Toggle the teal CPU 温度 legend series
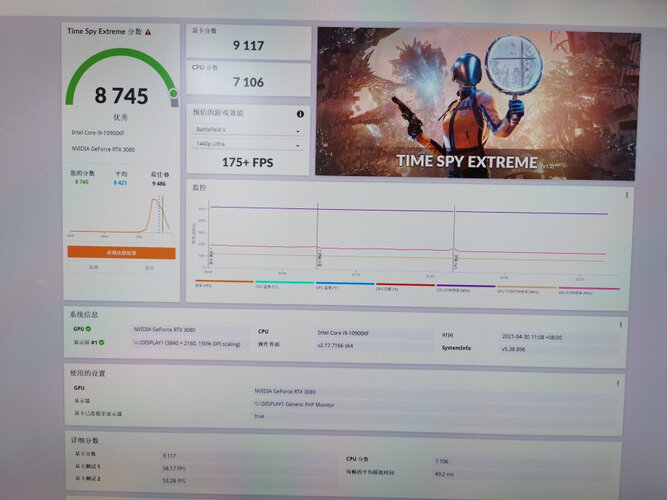 pos(284,284)
